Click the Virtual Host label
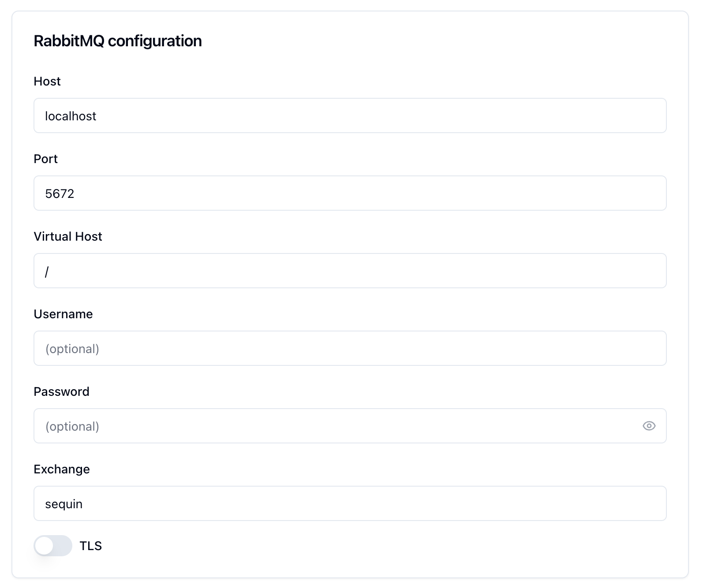703x588 pixels. coord(67,236)
